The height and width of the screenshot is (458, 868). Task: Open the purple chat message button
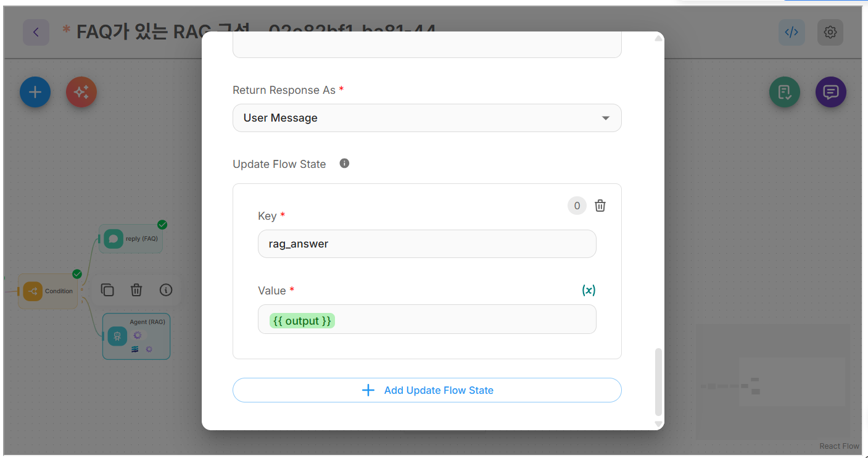pos(830,93)
